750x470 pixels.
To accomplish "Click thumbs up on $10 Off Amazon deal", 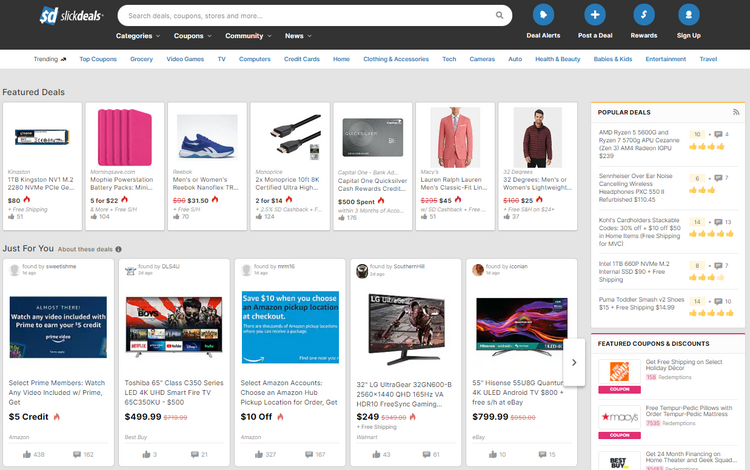I will (x=259, y=454).
